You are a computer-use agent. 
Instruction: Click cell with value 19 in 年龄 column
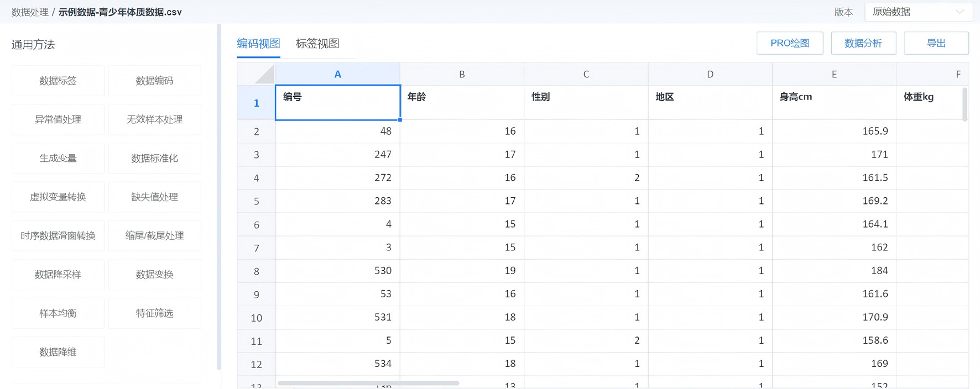point(462,271)
